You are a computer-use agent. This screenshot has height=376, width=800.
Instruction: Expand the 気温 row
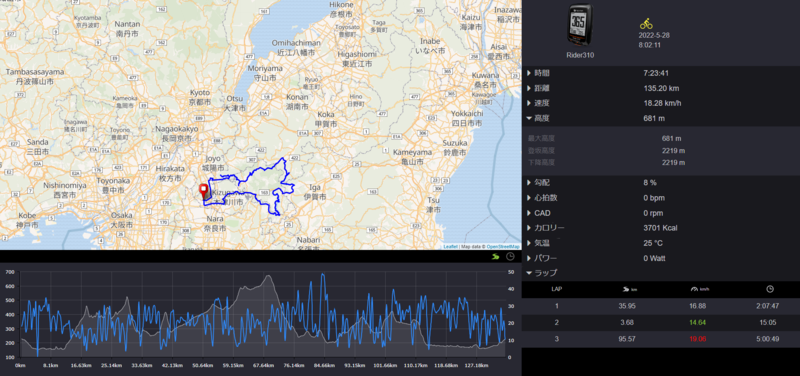click(530, 243)
